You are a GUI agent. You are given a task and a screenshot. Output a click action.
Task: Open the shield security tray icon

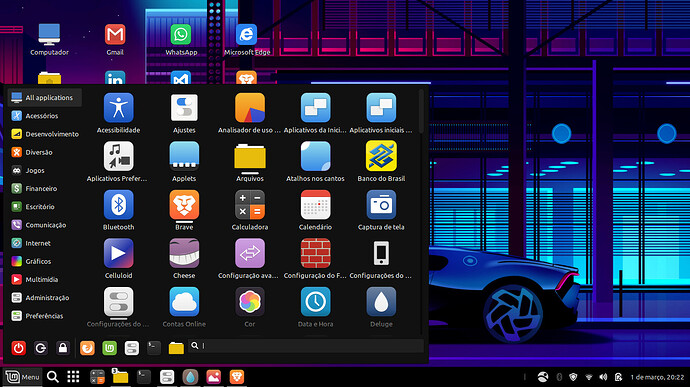[573, 377]
